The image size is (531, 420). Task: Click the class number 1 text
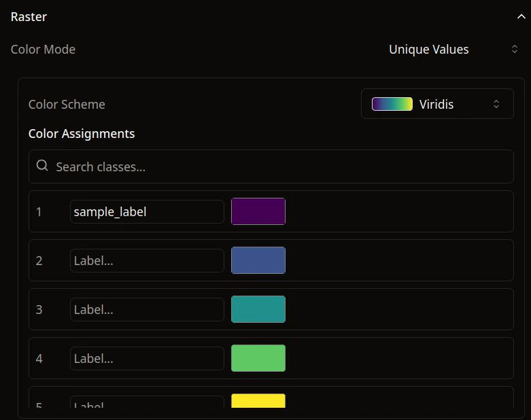(x=39, y=212)
